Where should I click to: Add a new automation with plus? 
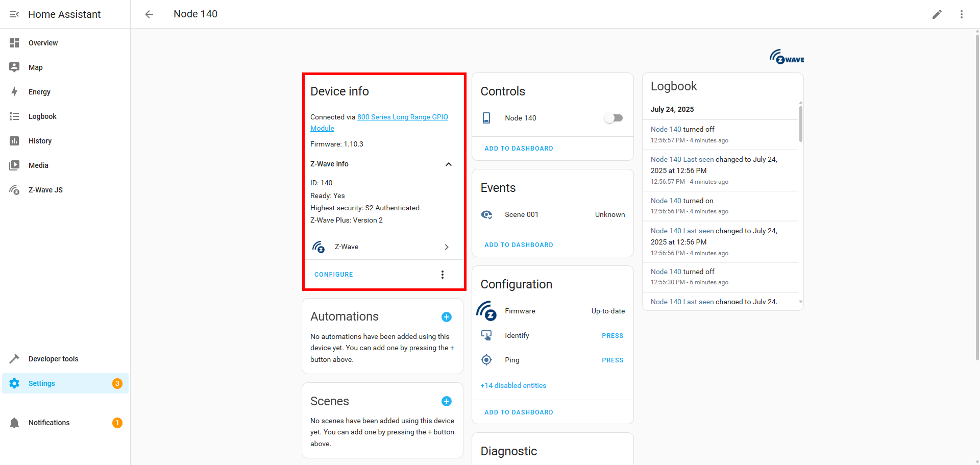tap(447, 317)
